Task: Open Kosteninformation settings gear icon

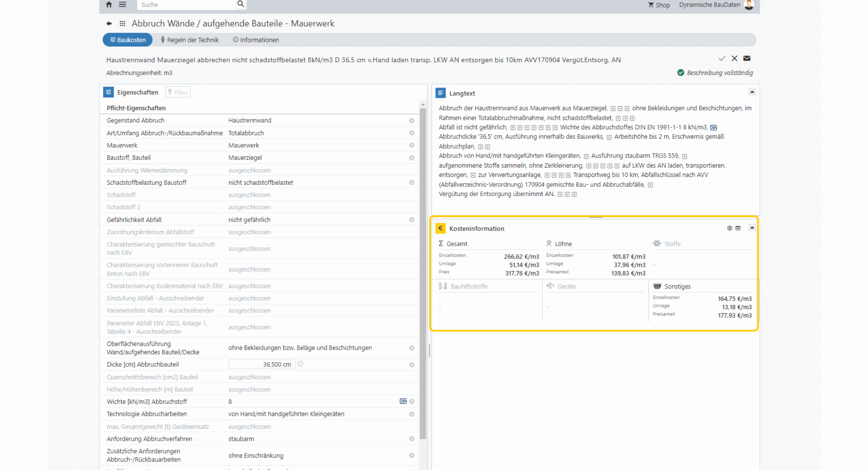Action: click(x=729, y=228)
